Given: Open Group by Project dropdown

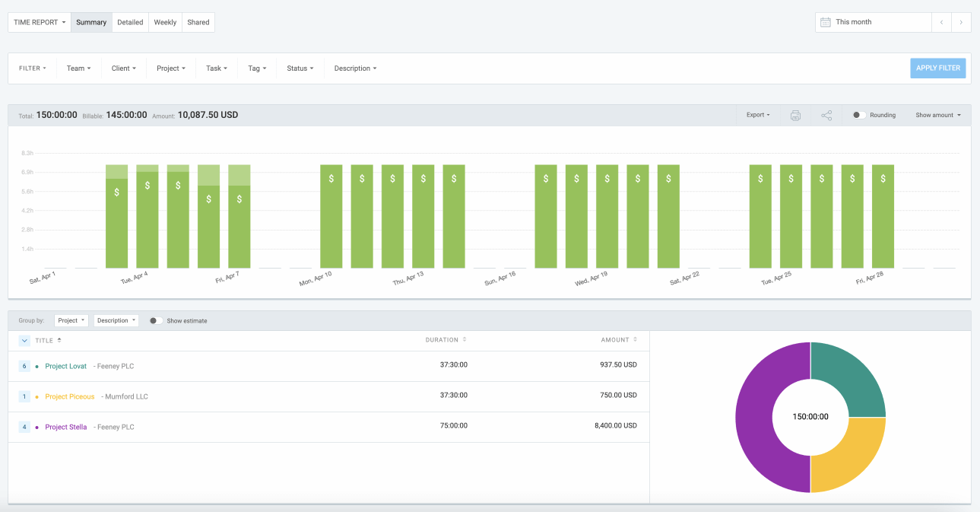Looking at the screenshot, I should coord(71,320).
